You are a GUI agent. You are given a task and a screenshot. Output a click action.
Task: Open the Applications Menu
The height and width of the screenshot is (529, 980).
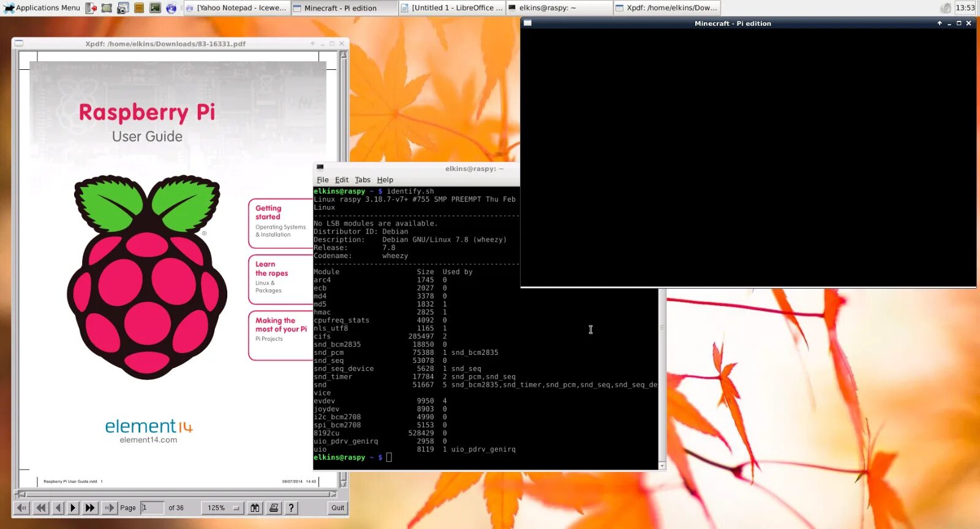point(42,8)
